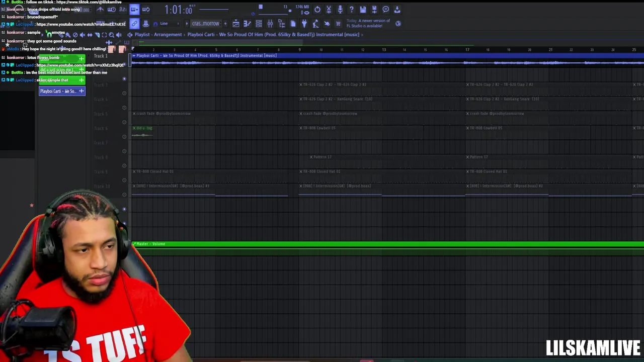Click the FL Studio newer version notice
The height and width of the screenshot is (362, 644).
click(x=368, y=24)
